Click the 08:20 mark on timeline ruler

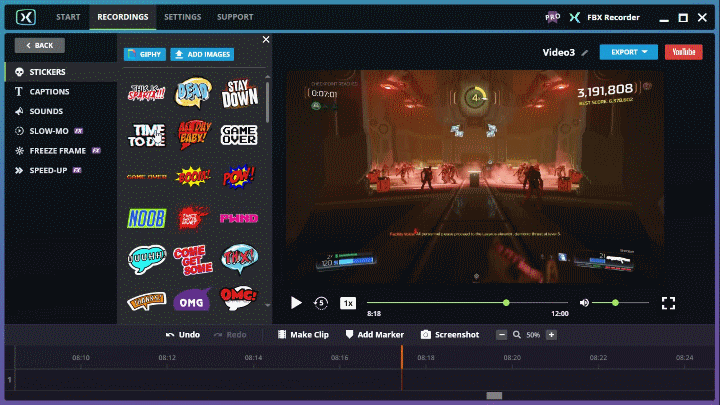point(512,358)
